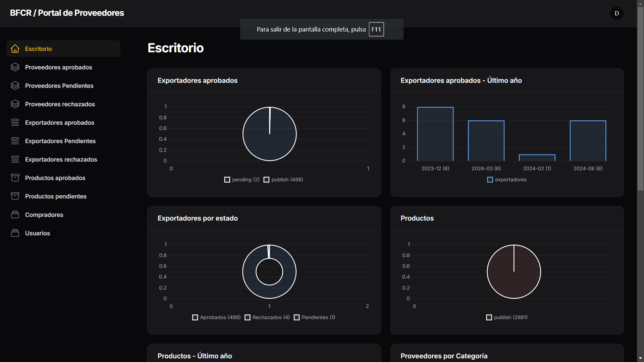Open the Compradores section
This screenshot has height=362, width=644.
(x=63, y=215)
